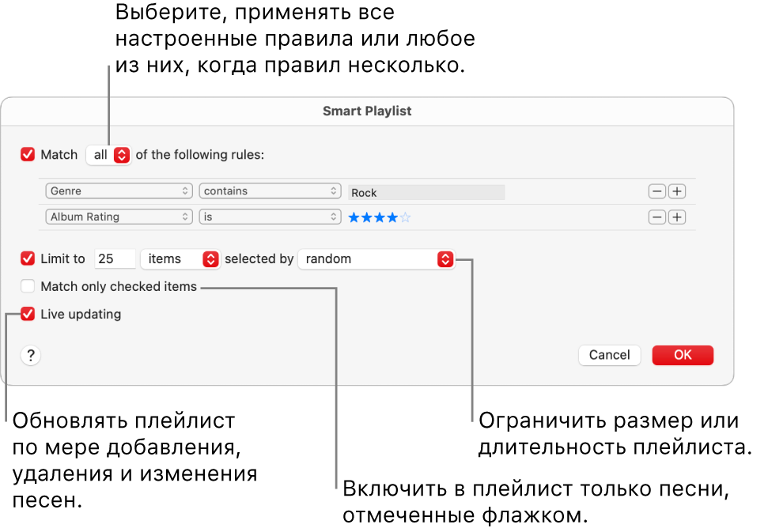768x532 pixels.
Task: Open the Genre field dropdown
Action: tap(118, 191)
